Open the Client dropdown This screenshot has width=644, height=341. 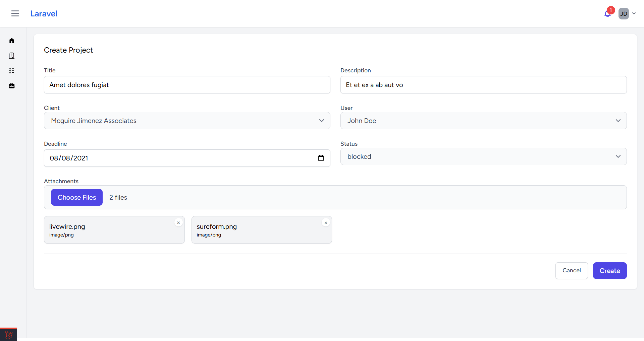(187, 121)
